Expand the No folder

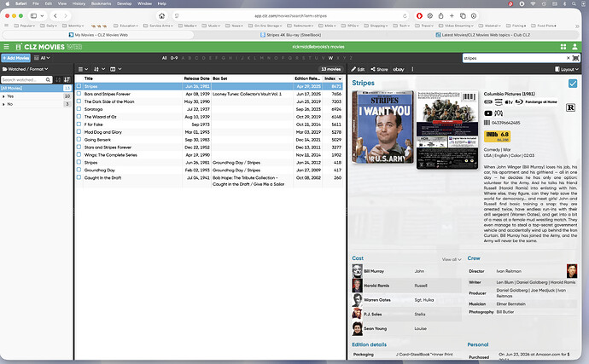(x=3, y=104)
